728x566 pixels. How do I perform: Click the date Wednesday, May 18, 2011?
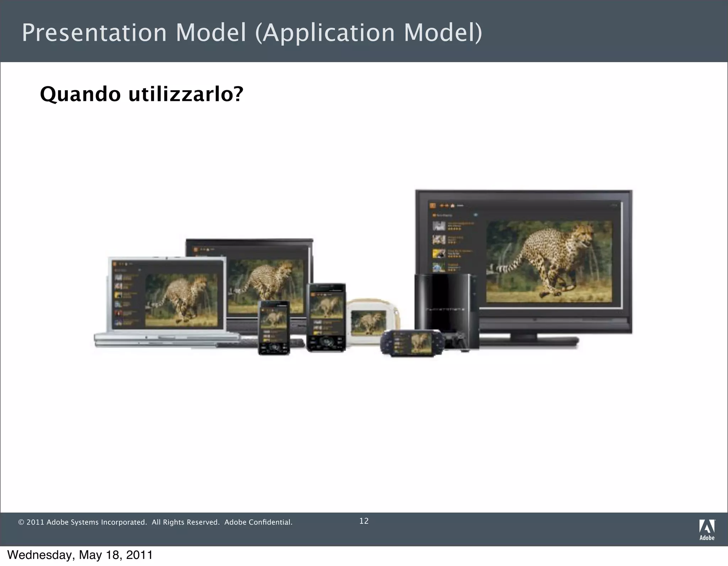pos(80,555)
